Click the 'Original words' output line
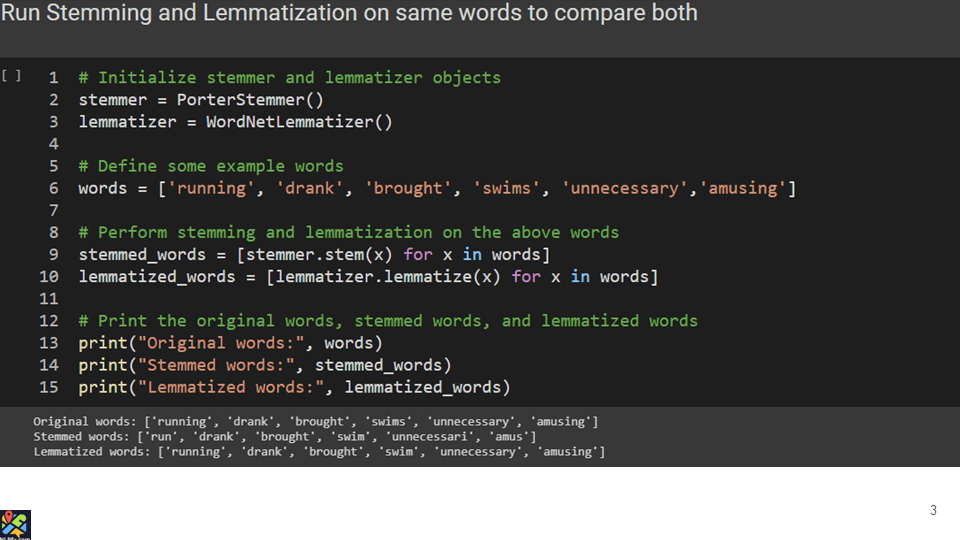 tap(315, 422)
